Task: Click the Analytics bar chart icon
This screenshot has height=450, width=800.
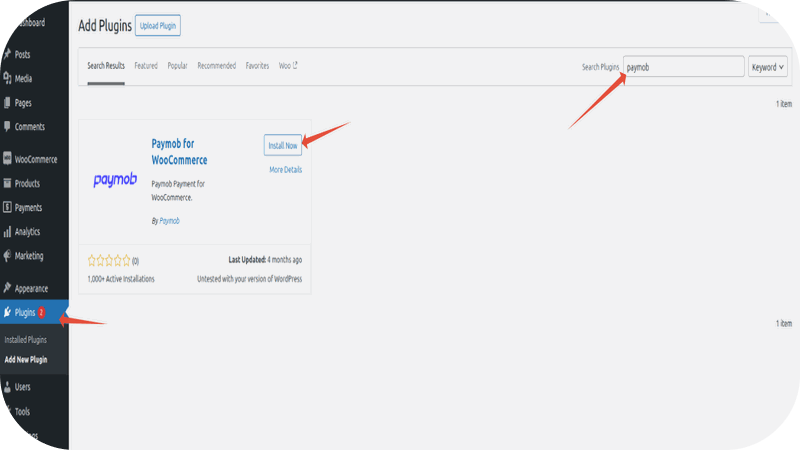Action: (7, 232)
